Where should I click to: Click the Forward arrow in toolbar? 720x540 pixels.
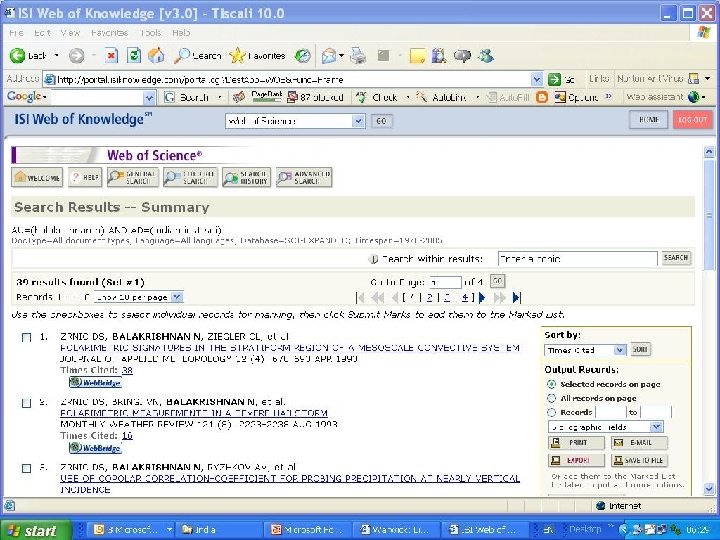pyautogui.click(x=76, y=56)
